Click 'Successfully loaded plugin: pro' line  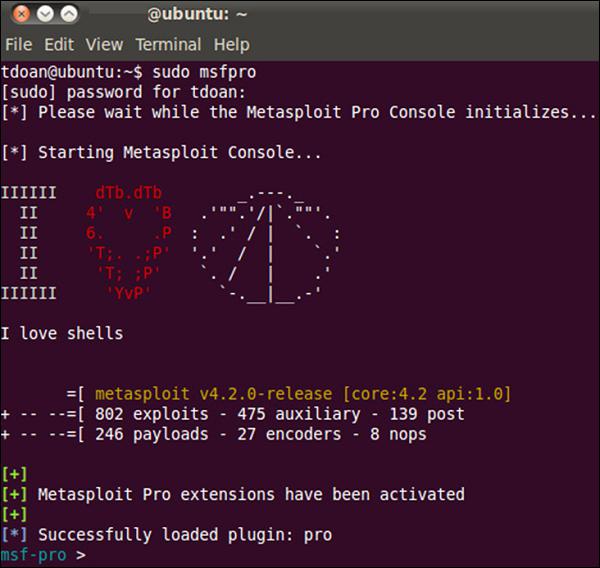click(166, 535)
